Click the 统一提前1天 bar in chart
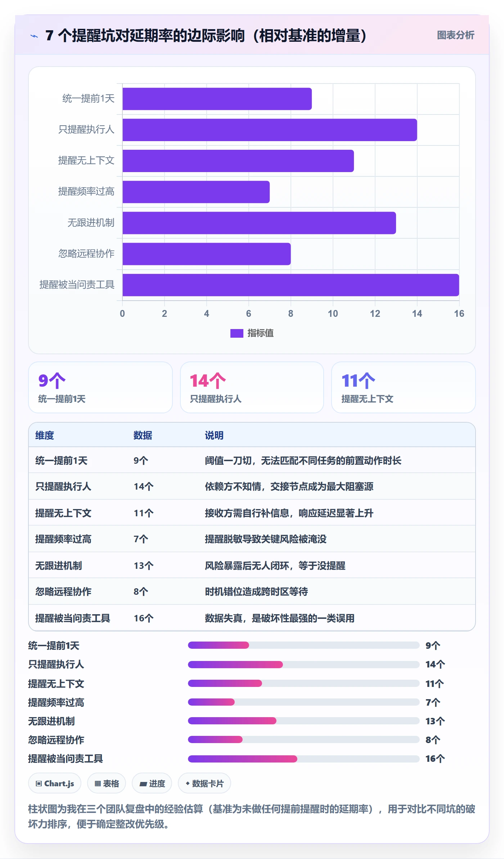Image resolution: width=504 pixels, height=859 pixels. pyautogui.click(x=217, y=99)
